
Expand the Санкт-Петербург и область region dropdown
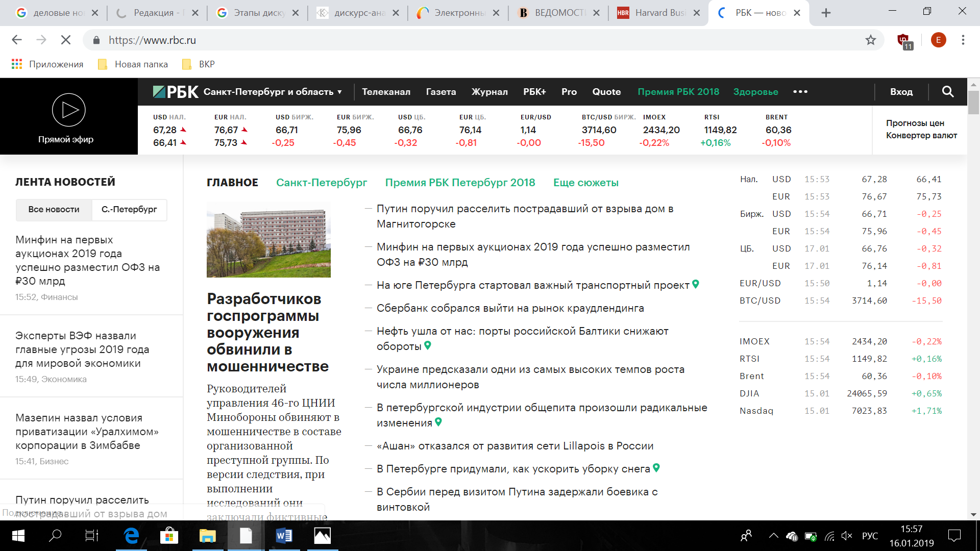coord(273,92)
